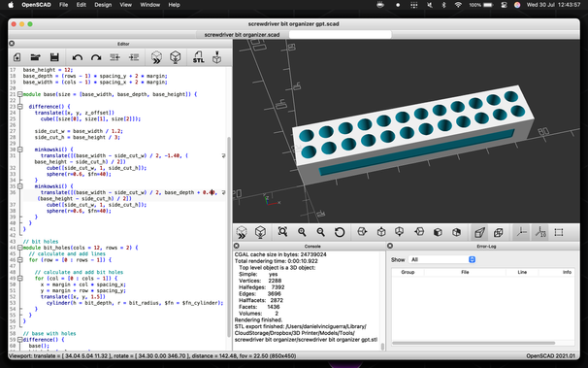
Task: Open the Design menu
Action: [x=103, y=5]
